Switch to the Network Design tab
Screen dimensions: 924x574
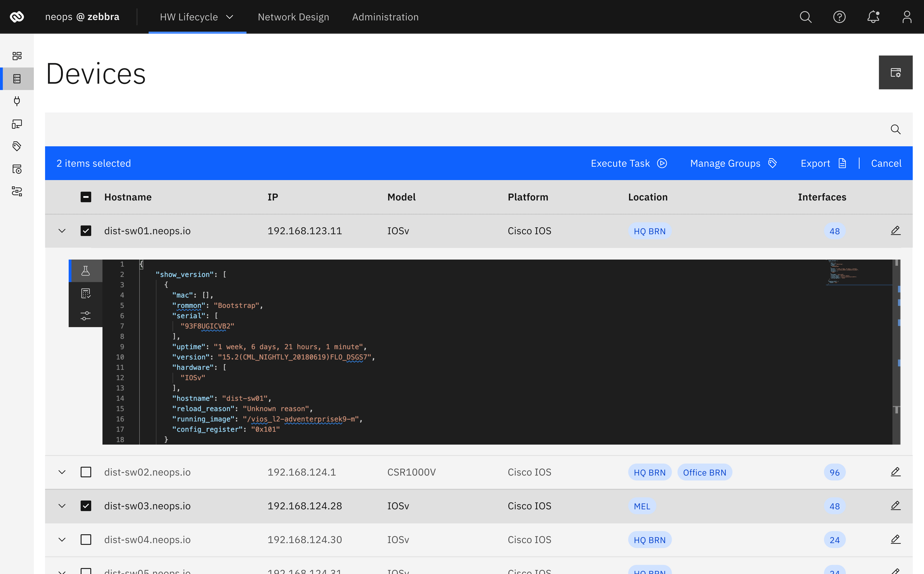coord(293,17)
